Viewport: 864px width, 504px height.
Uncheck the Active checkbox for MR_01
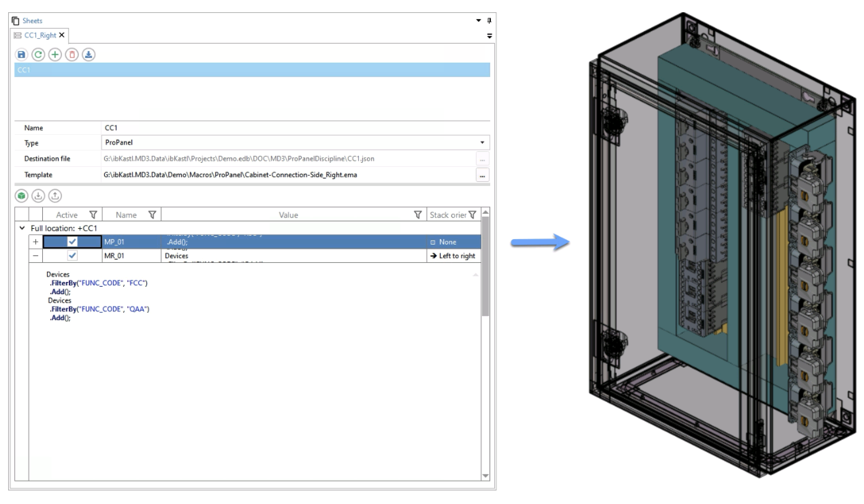click(73, 255)
